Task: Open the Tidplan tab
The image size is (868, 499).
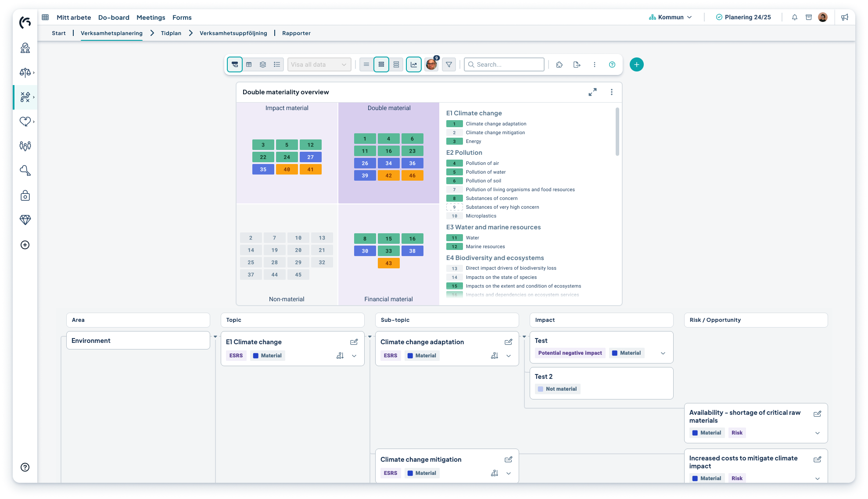Action: click(171, 33)
